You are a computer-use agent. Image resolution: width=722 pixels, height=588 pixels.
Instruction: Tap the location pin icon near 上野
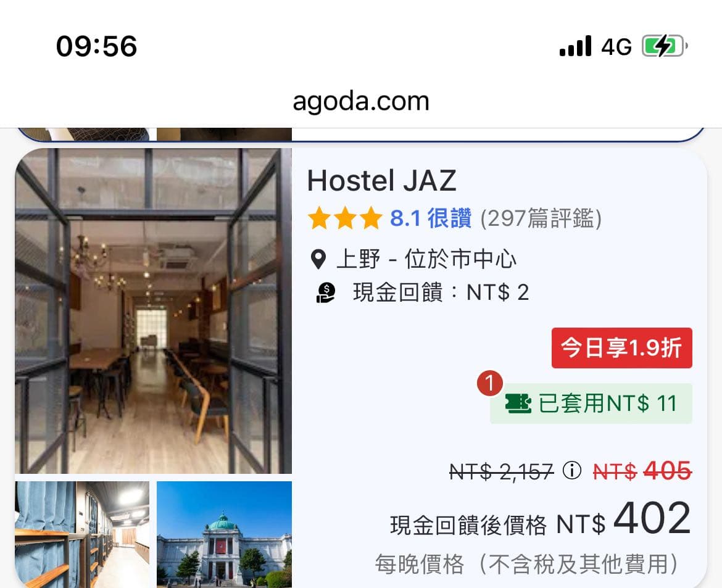coord(318,259)
